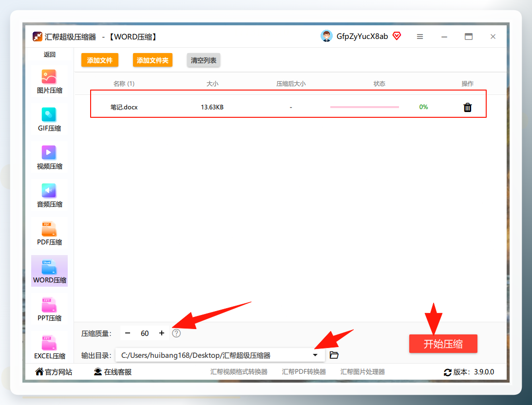Increase compression quality with plus button
Image resolution: width=532 pixels, height=405 pixels.
coord(162,333)
